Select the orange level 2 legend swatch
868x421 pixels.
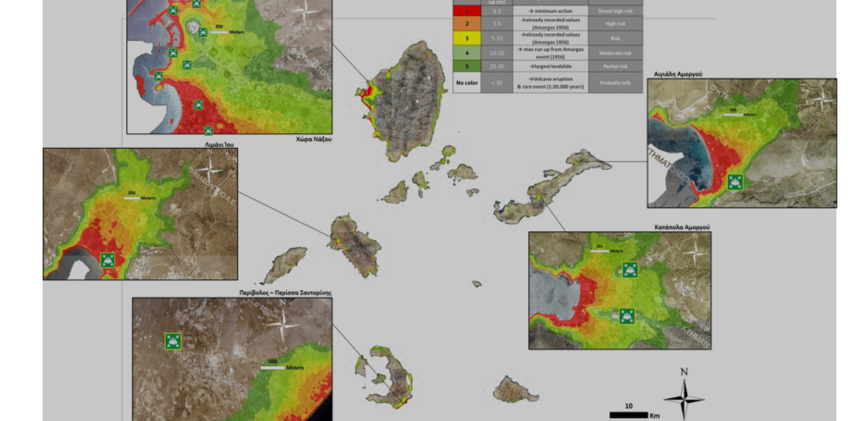[x=467, y=24]
